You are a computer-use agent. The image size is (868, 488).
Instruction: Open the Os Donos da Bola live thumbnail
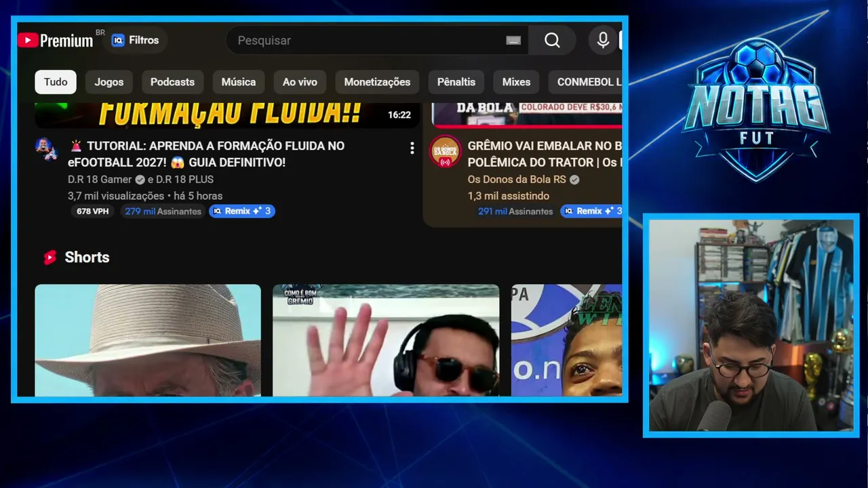pyautogui.click(x=526, y=115)
